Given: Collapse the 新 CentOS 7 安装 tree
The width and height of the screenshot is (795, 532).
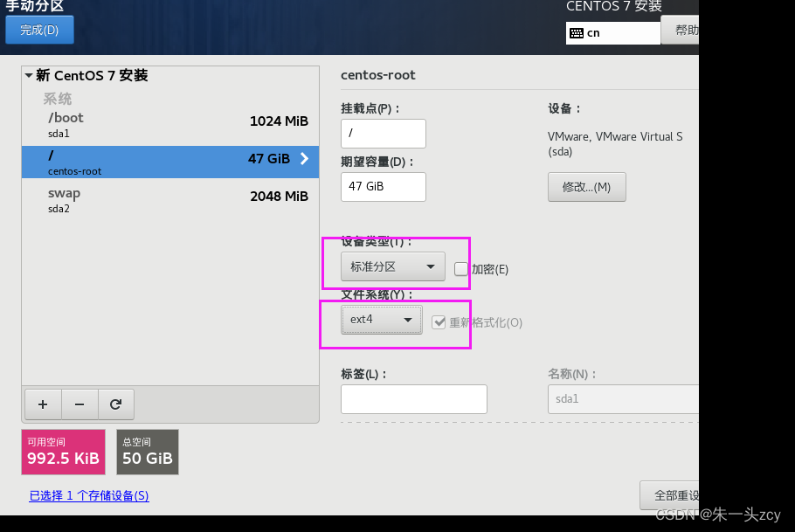Looking at the screenshot, I should click(29, 76).
